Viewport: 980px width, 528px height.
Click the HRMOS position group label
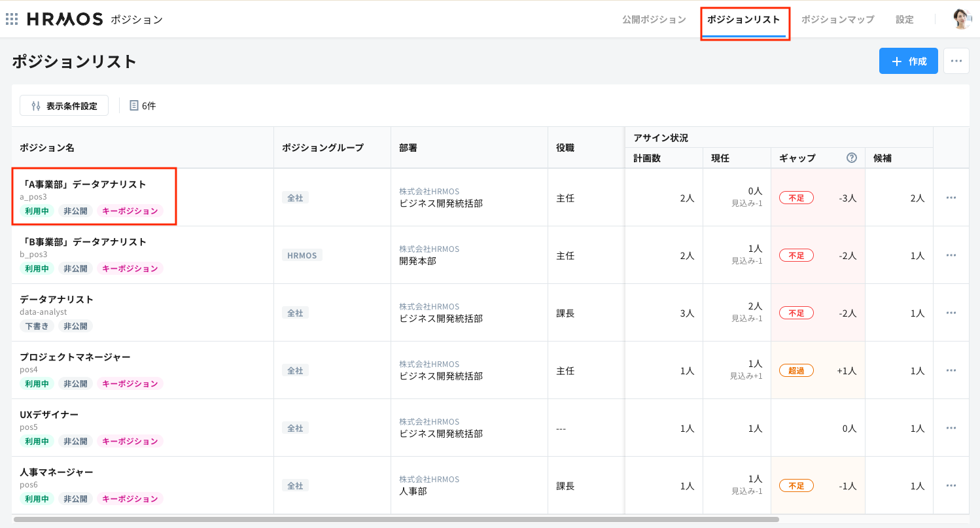coord(302,255)
